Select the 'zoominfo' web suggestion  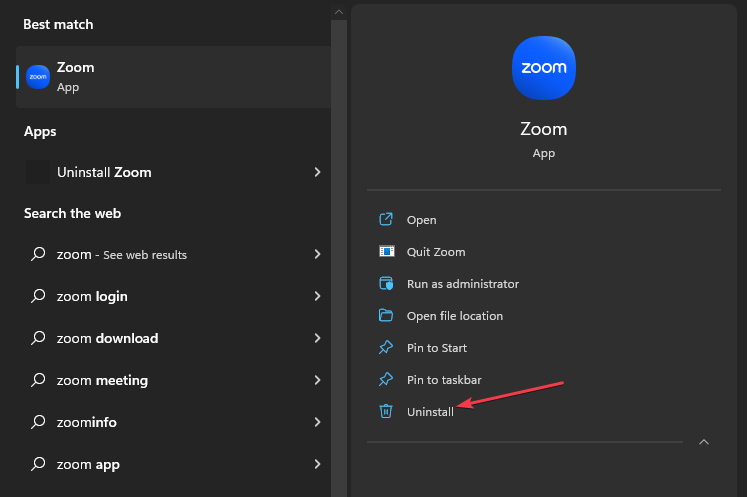click(173, 422)
